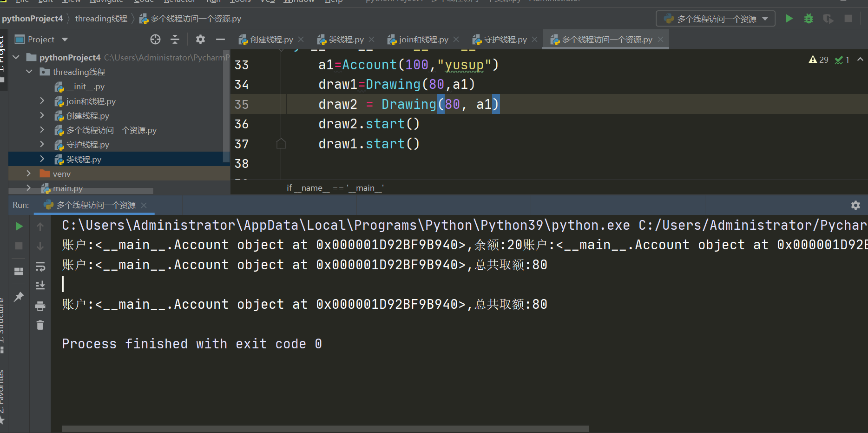This screenshot has height=433, width=868.
Task: Start debugging with the bug icon
Action: coord(809,19)
